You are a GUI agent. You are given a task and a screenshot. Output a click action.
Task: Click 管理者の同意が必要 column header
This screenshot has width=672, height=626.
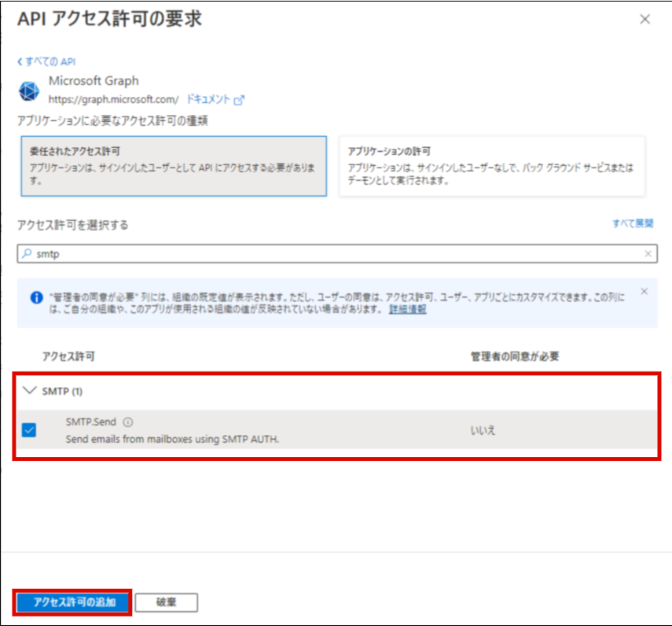515,356
